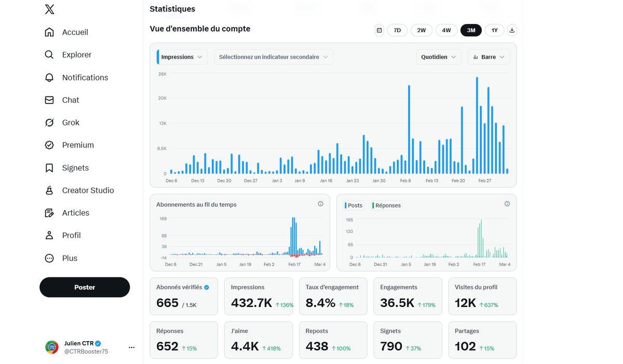Viewport: 623px width, 364px height.
Task: Click the Premium verified badge icon
Action: point(49,145)
